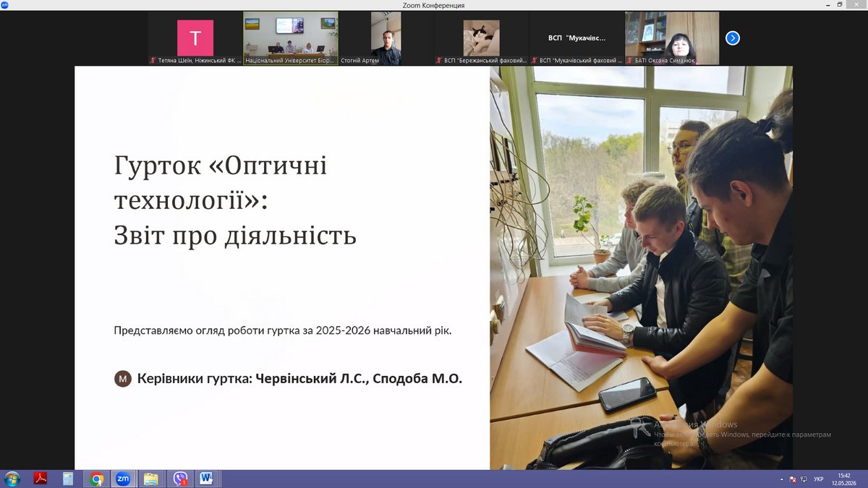Open Adobe Acrobat from the taskbar
The image size is (868, 488).
point(41,479)
